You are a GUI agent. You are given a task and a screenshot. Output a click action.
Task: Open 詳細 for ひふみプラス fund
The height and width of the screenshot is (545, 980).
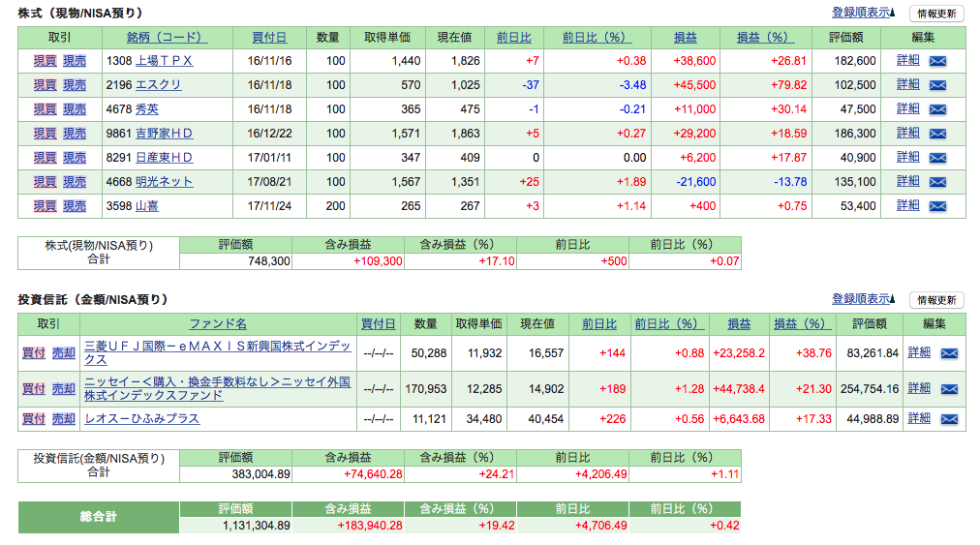(919, 418)
